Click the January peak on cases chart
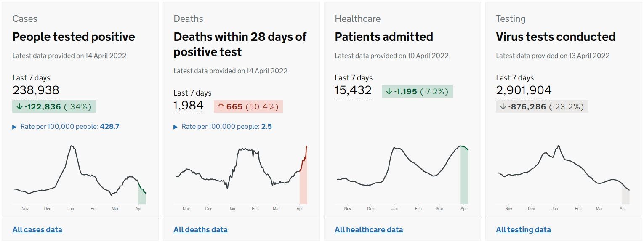644x242 pixels. [72, 146]
